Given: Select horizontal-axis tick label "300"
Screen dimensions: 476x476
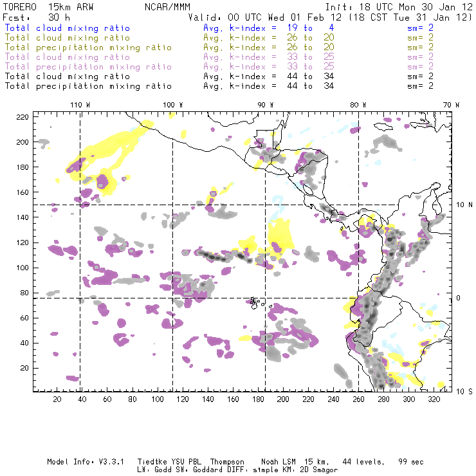Looking at the screenshot, I should [408, 399].
